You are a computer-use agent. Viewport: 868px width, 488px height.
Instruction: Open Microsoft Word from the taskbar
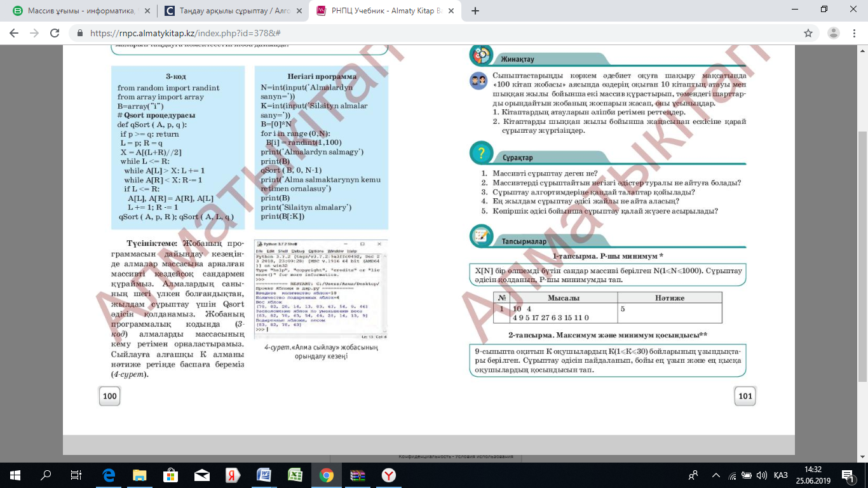tap(264, 475)
